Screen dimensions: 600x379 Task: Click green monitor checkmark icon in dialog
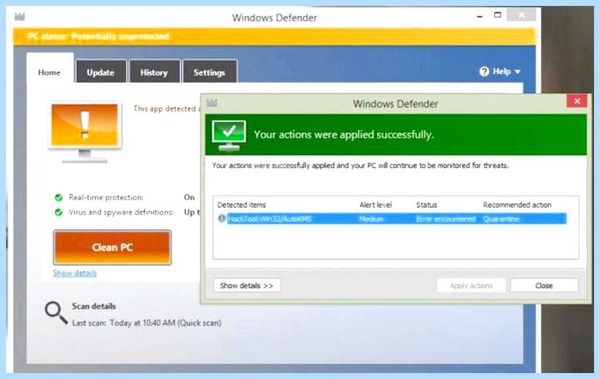coord(229,136)
